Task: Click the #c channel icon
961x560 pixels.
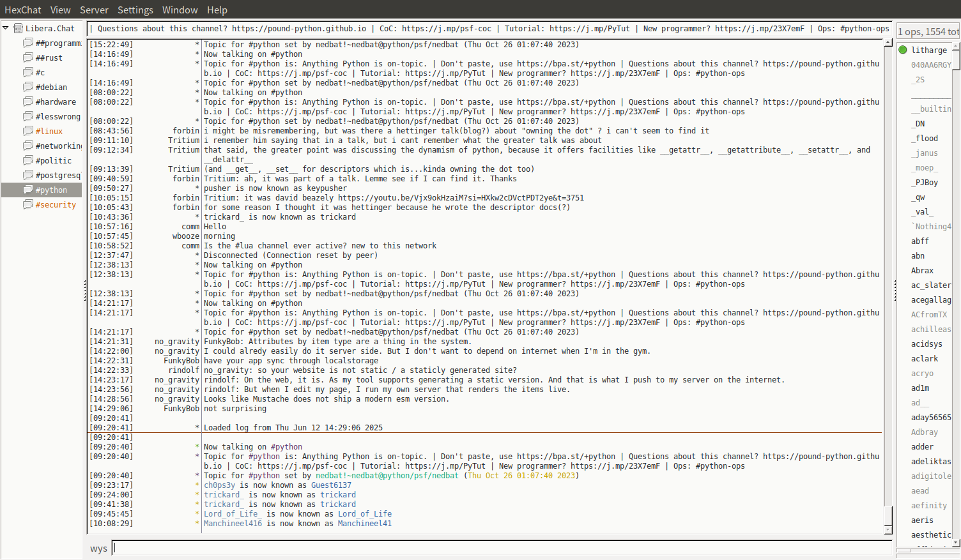Action: point(28,72)
